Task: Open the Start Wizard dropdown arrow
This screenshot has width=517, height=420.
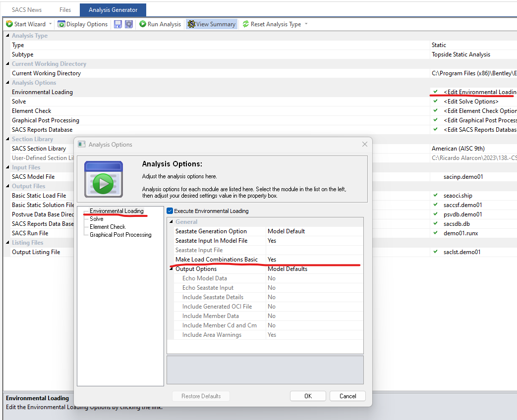Action: (x=50, y=24)
